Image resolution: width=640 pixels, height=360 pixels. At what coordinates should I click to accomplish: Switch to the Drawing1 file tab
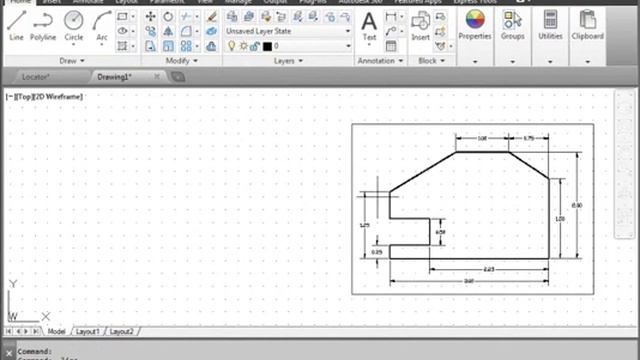114,77
